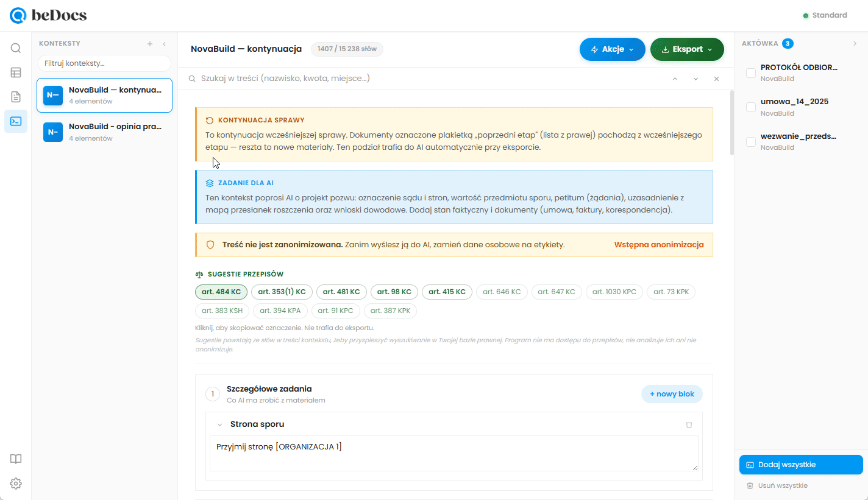
Task: Open the Akcje dropdown
Action: pos(612,49)
